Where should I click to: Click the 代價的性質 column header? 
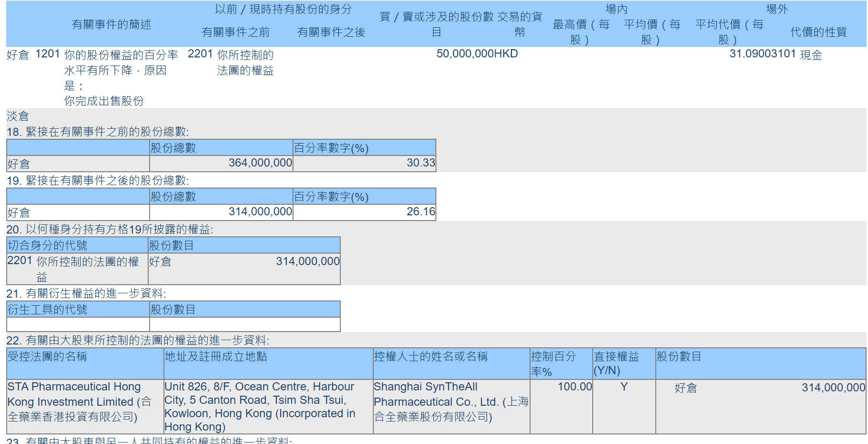tap(818, 32)
